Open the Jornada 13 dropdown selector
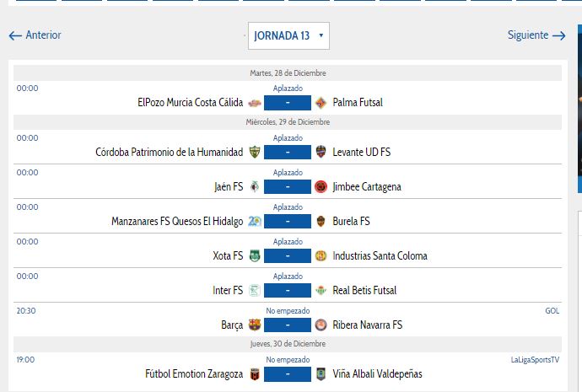582x392 pixels. (x=288, y=35)
